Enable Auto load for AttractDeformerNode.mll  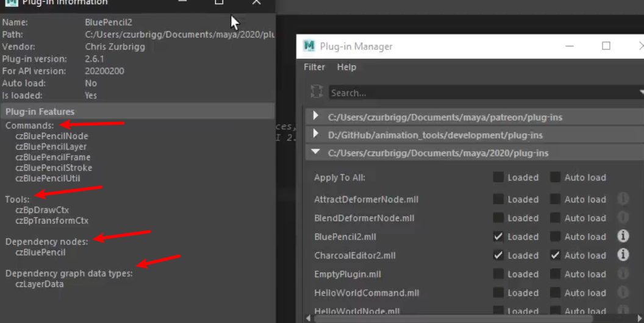[x=555, y=199]
